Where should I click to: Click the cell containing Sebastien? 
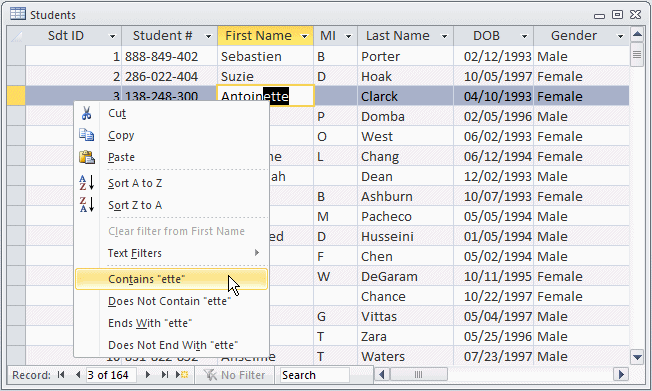click(x=265, y=56)
